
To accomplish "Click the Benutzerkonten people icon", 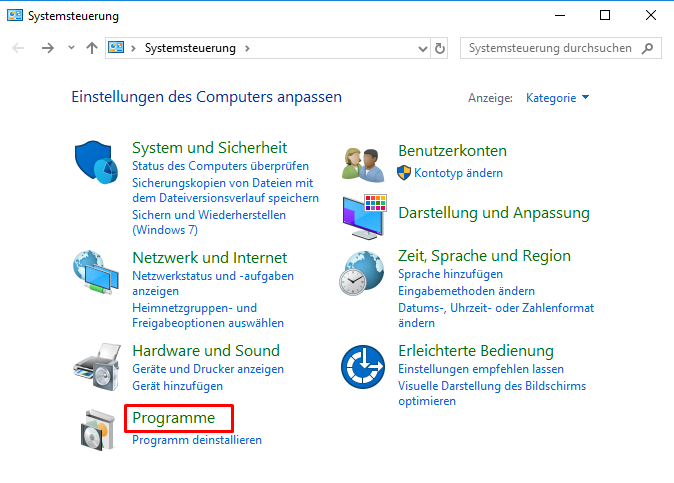I will 363,165.
